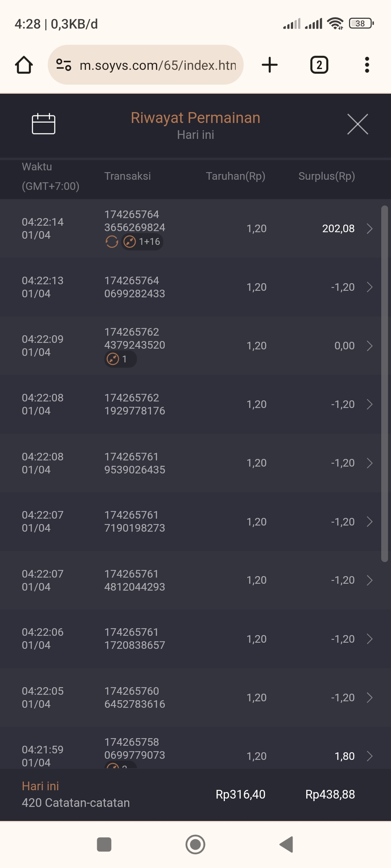Expand details of the 202,08 surplus row

click(370, 229)
